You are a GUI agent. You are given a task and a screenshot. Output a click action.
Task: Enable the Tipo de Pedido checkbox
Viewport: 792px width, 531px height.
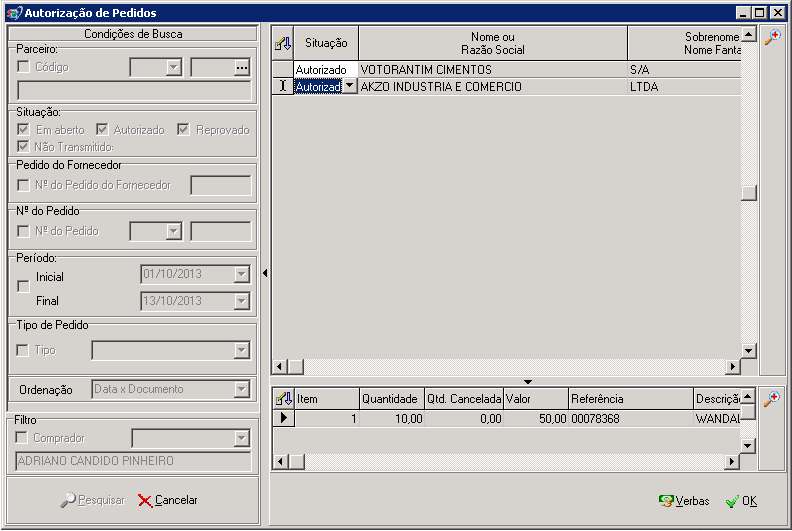(23, 350)
